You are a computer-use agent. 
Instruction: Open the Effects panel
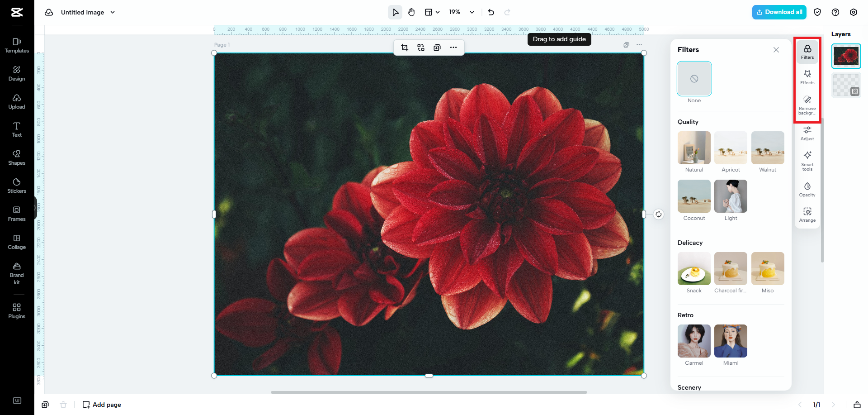pyautogui.click(x=807, y=76)
